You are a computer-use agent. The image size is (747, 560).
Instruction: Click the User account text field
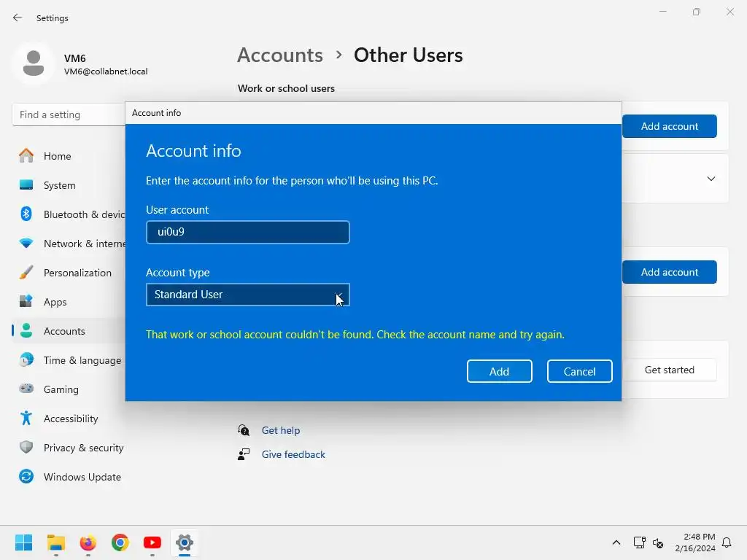coord(248,233)
